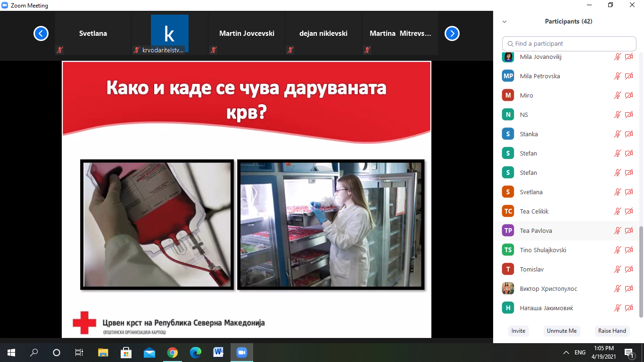
Task: Select Martin Jovcevski's video tile
Action: tap(247, 33)
